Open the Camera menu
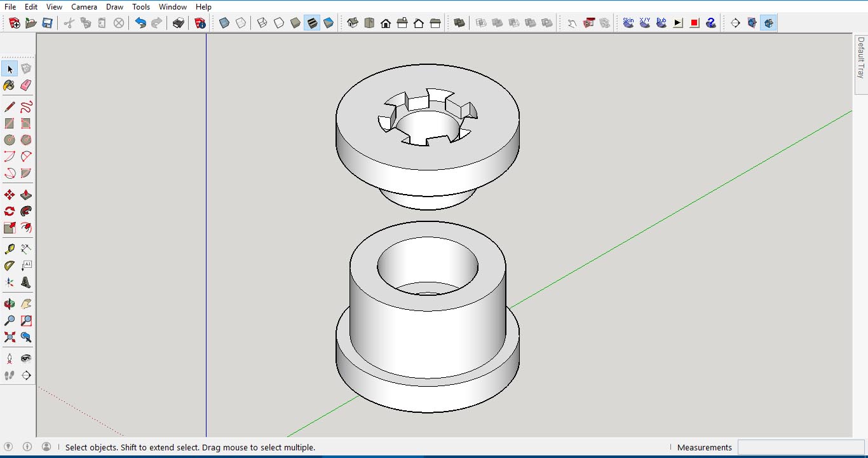The width and height of the screenshot is (868, 458). tap(83, 7)
